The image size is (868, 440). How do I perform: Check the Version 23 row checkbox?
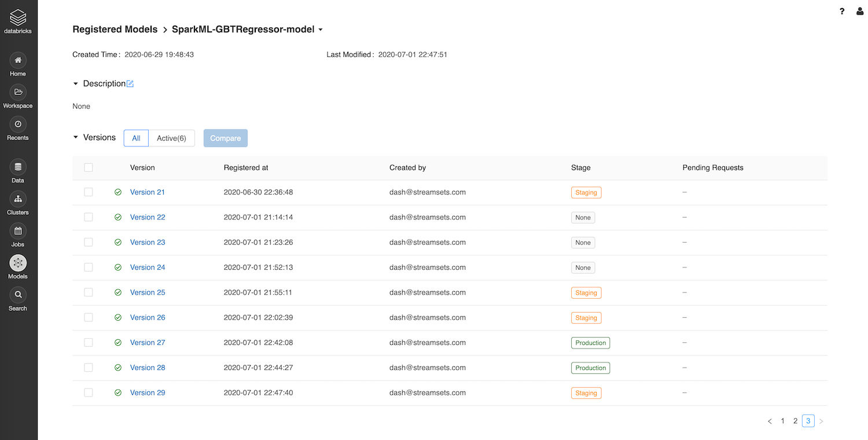click(89, 242)
